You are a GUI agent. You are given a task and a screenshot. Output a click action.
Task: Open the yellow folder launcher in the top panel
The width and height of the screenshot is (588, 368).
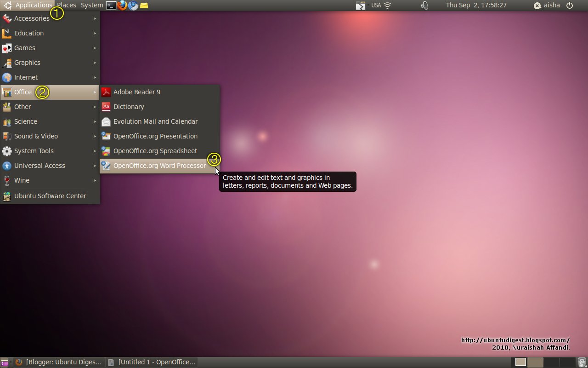coord(144,6)
